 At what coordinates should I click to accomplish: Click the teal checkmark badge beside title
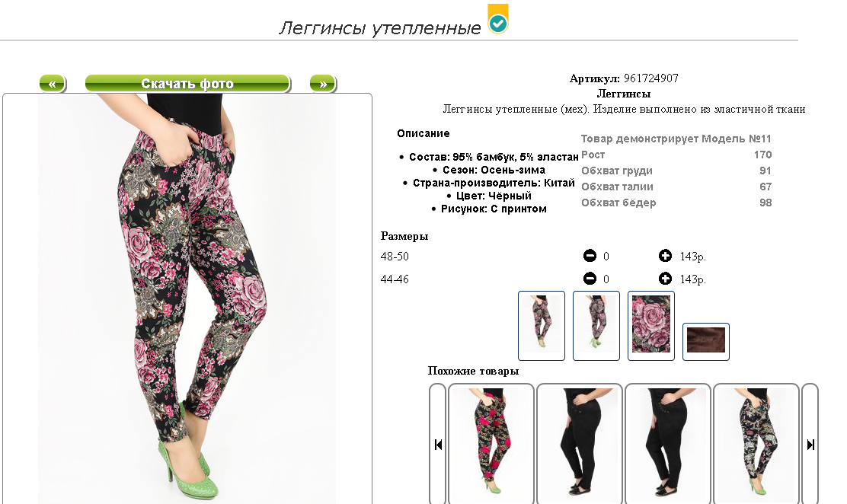point(498,20)
